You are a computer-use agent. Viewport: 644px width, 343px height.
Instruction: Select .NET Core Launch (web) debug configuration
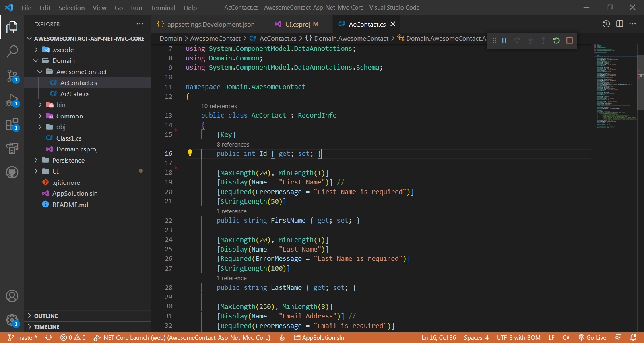pyautogui.click(x=182, y=337)
